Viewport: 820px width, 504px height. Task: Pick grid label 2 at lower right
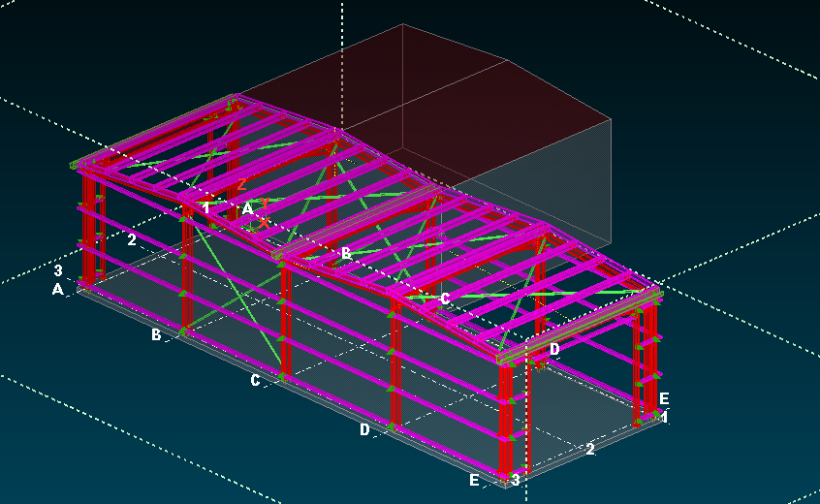pos(589,449)
